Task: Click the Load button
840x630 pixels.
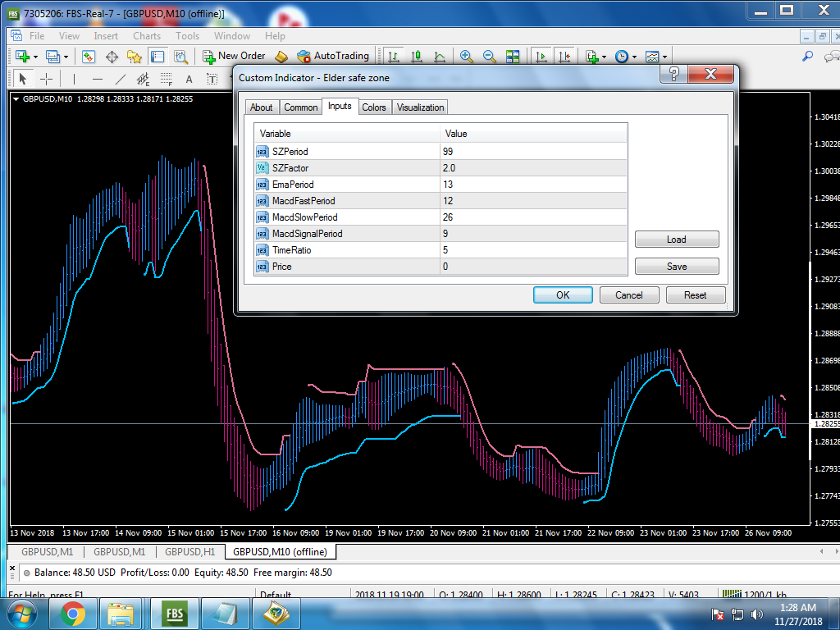Action: 677,240
